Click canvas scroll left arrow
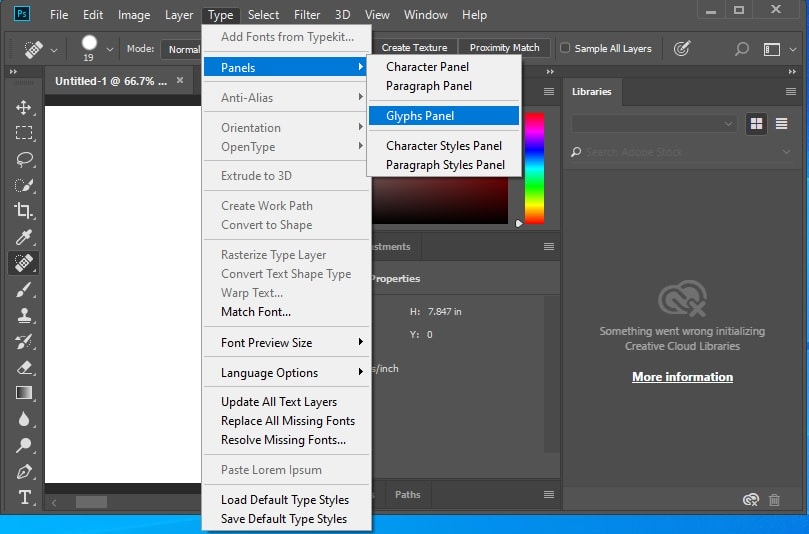809x534 pixels. click(x=54, y=502)
